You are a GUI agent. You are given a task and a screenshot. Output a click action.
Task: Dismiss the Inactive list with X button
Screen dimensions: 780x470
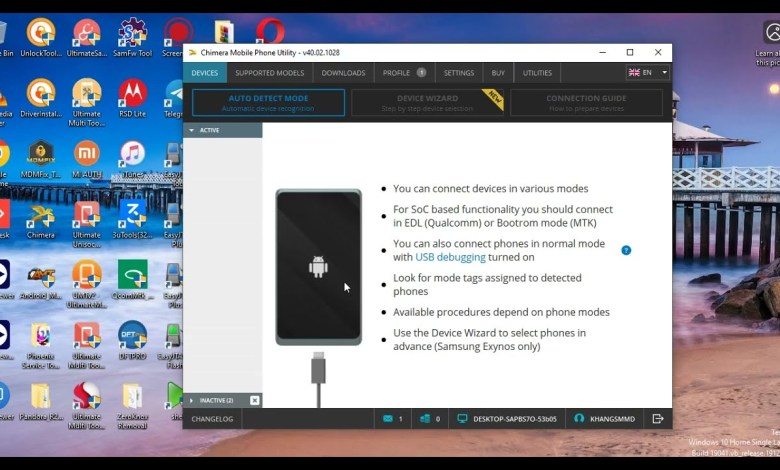coord(254,400)
